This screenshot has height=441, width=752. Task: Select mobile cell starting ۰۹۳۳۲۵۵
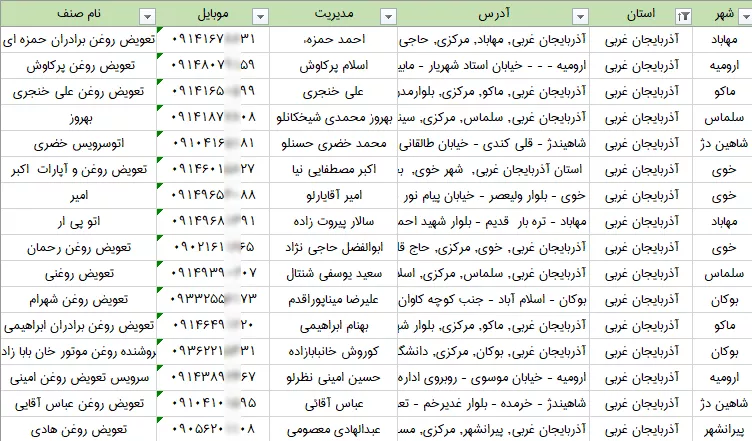[213, 299]
